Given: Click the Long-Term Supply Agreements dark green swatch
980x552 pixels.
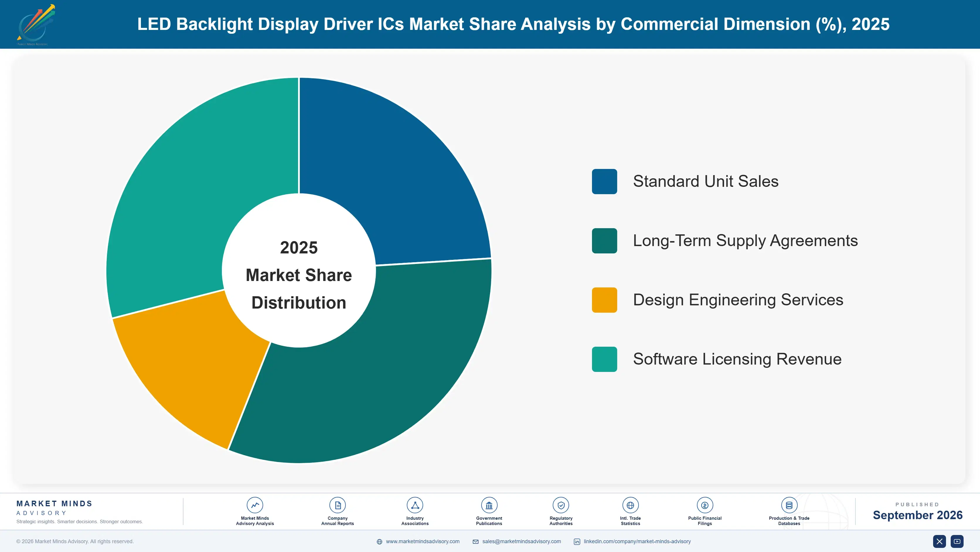Looking at the screenshot, I should tap(605, 241).
